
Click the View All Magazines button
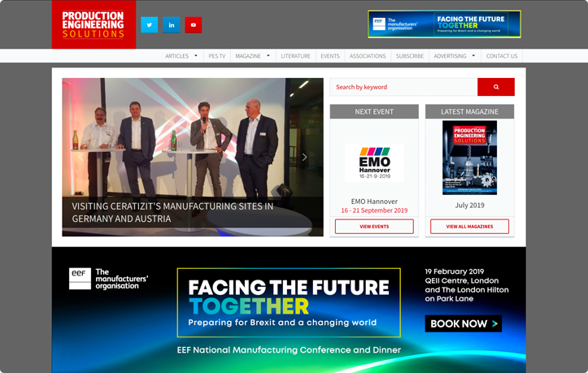pyautogui.click(x=469, y=227)
